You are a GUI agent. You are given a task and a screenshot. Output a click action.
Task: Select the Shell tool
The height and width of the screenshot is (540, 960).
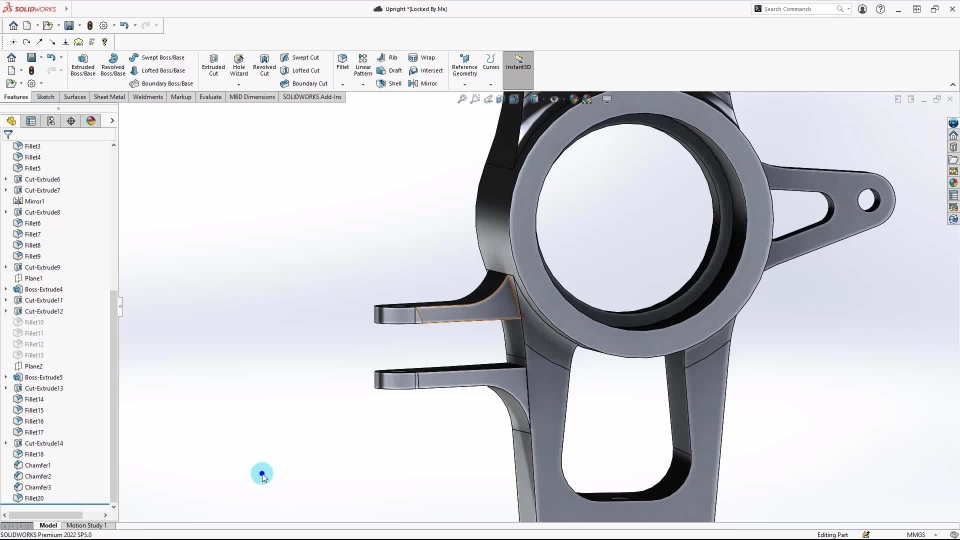coord(389,84)
